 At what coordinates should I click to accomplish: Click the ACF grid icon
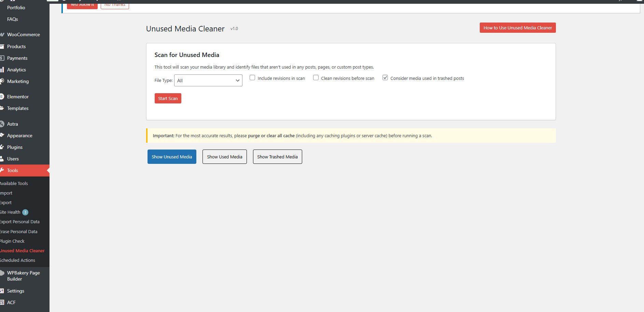coord(2,302)
